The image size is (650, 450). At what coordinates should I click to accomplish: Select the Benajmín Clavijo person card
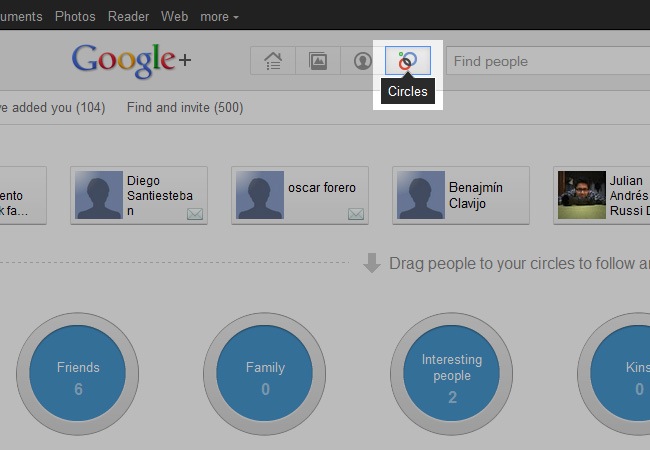pos(460,195)
